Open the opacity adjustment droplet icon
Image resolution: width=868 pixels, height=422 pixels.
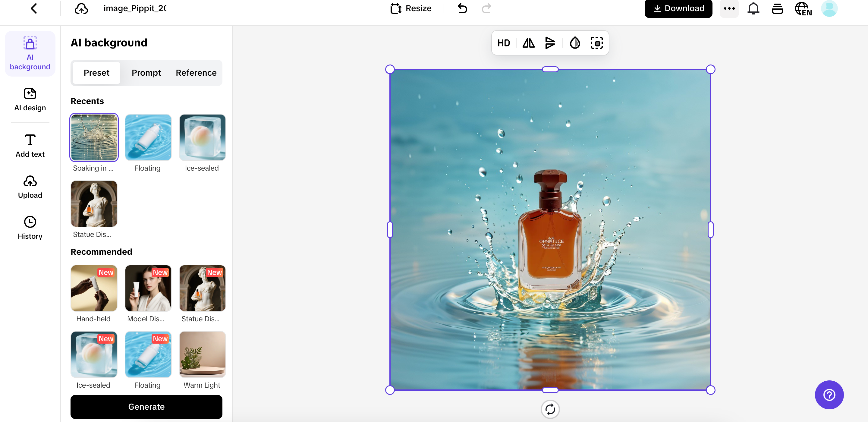pyautogui.click(x=574, y=43)
